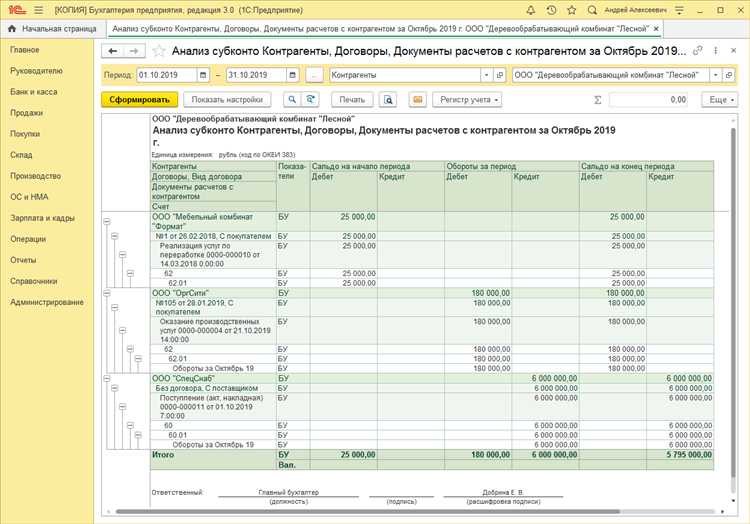Image resolution: width=750 pixels, height=524 pixels.
Task: Go back using the left arrow button
Action: [x=114, y=50]
